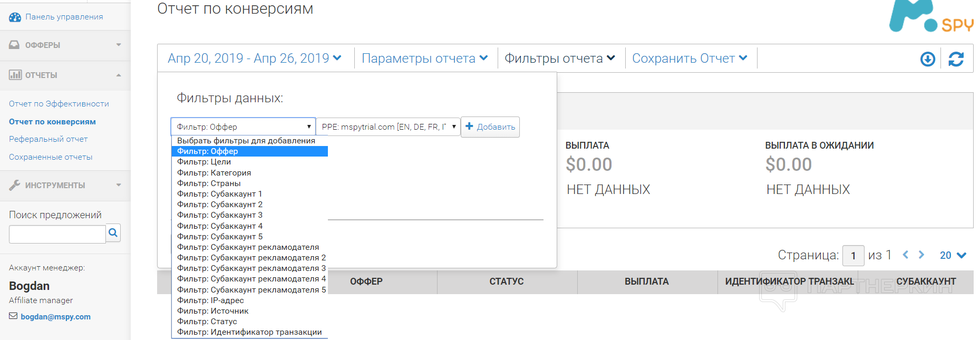The image size is (980, 340).
Task: Open the date range dropdown
Action: coord(255,59)
